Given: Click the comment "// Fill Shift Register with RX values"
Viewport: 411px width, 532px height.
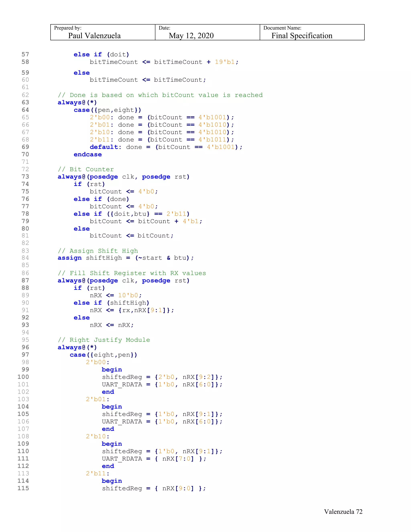Looking at the screenshot, I should click(132, 273).
